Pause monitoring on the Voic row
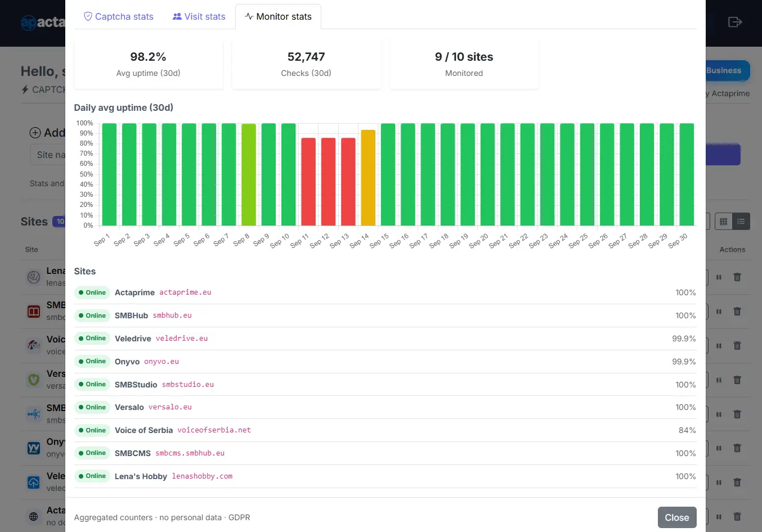 click(719, 346)
